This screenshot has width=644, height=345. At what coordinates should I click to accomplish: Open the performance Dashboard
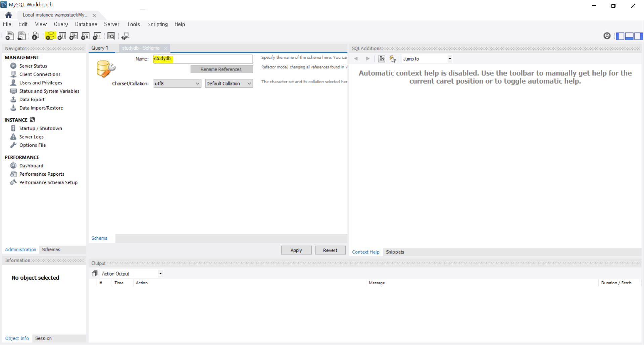tap(31, 166)
